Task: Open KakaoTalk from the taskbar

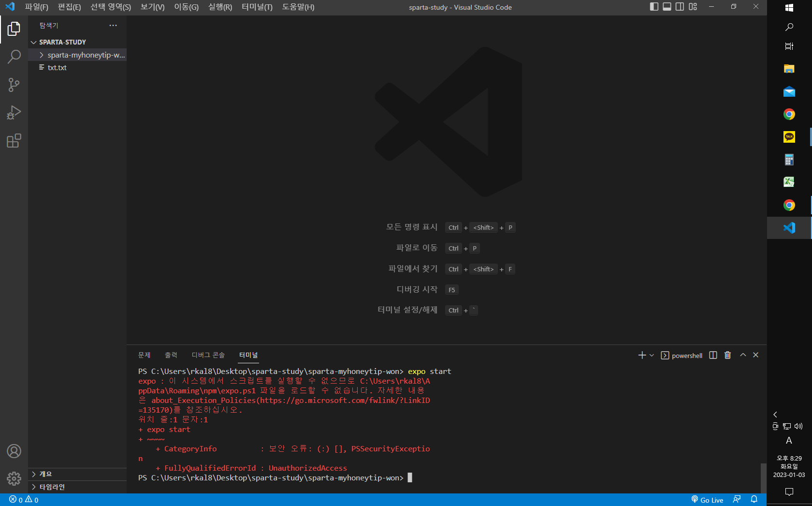Action: pyautogui.click(x=789, y=137)
